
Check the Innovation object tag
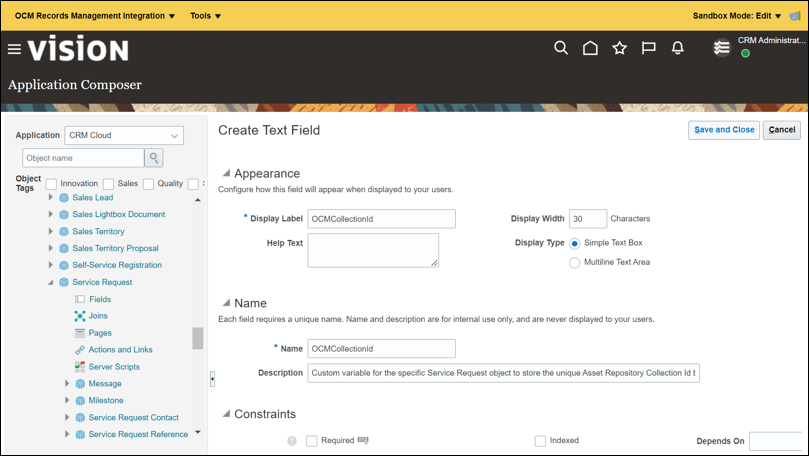pos(51,184)
